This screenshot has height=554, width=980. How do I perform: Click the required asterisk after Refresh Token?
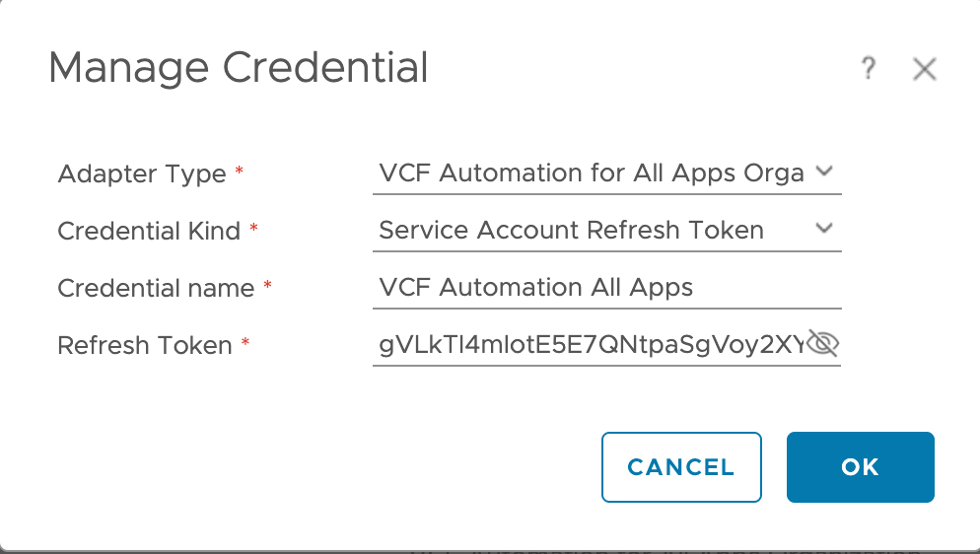tap(245, 344)
